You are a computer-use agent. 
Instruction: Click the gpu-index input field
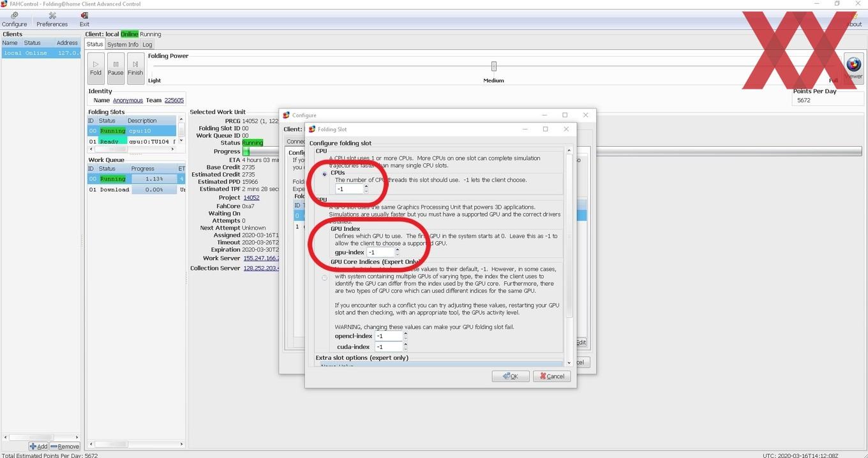point(380,253)
